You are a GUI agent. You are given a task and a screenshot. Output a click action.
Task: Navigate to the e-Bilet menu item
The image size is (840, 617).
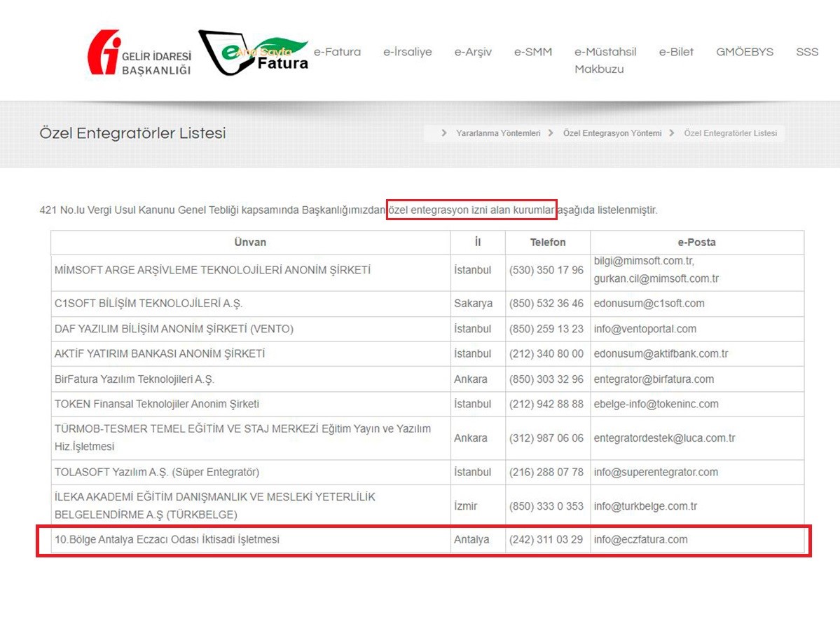click(676, 52)
